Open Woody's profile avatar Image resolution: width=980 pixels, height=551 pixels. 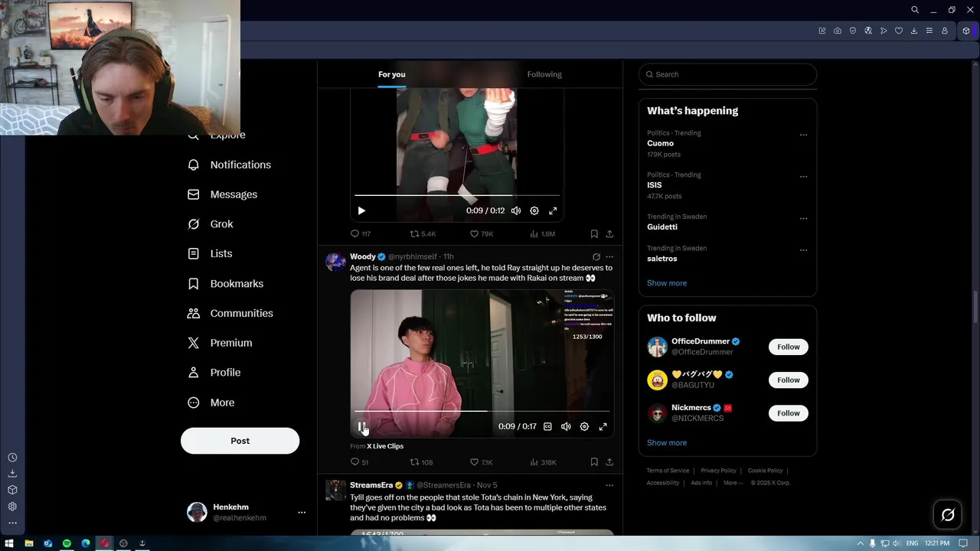[335, 262]
